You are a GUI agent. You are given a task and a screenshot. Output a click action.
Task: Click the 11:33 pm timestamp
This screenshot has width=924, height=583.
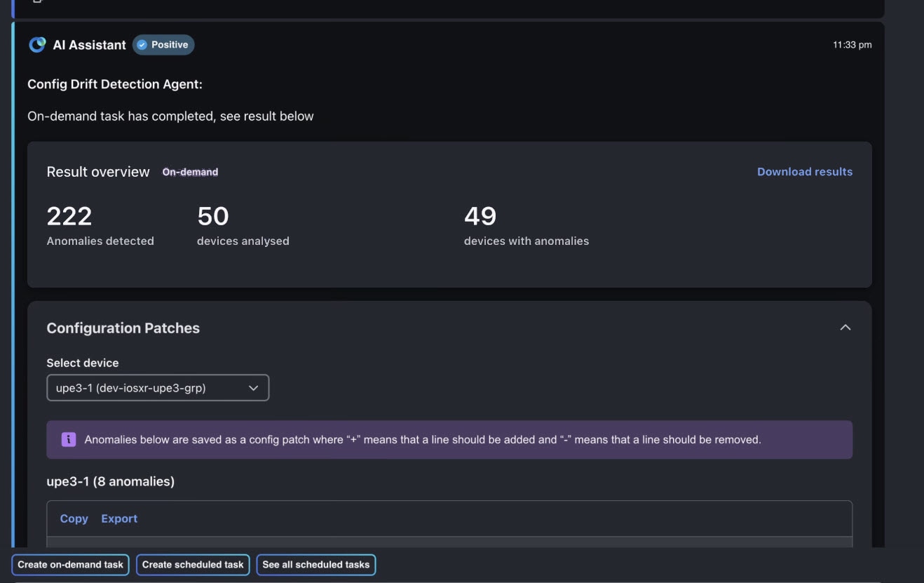coord(852,45)
